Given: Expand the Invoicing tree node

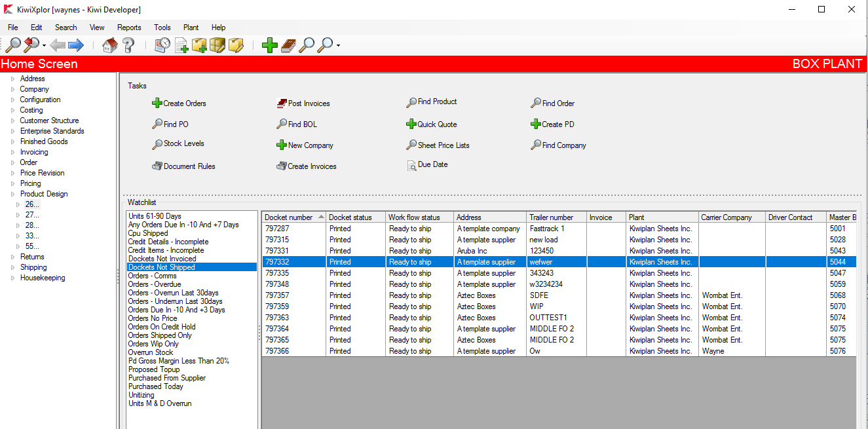Looking at the screenshot, I should tap(12, 152).
